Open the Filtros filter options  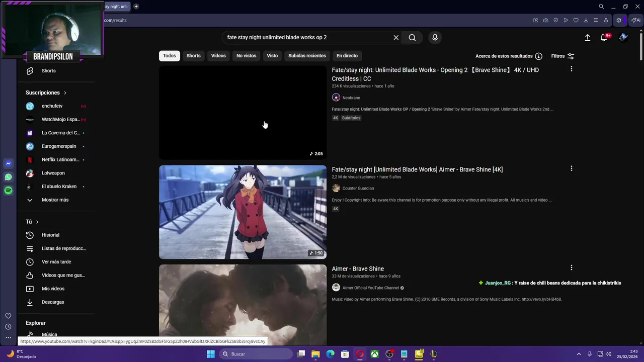[x=562, y=56]
